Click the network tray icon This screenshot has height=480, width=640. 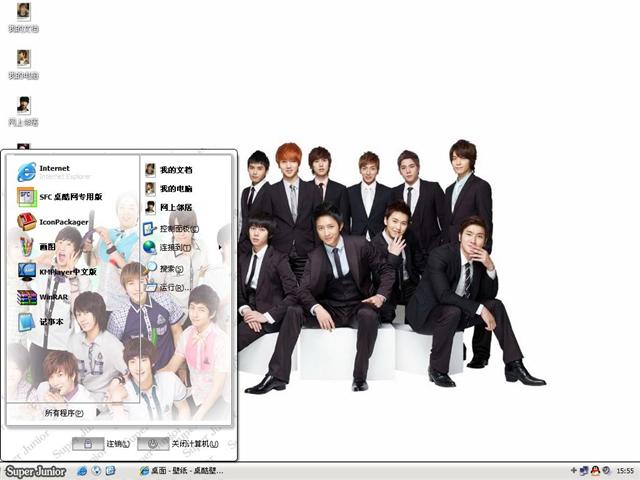tap(584, 471)
